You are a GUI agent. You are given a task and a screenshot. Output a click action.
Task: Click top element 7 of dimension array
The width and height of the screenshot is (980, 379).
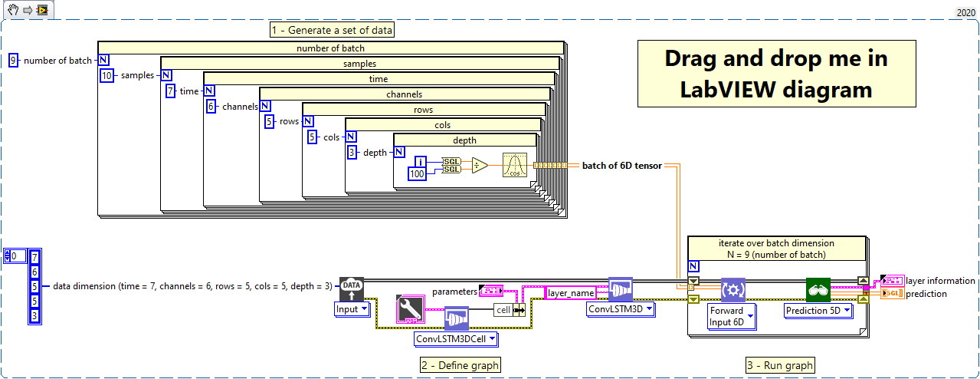click(36, 256)
